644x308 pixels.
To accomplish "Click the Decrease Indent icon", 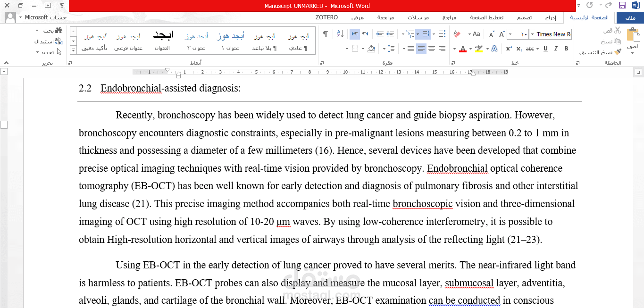I will click(x=390, y=34).
